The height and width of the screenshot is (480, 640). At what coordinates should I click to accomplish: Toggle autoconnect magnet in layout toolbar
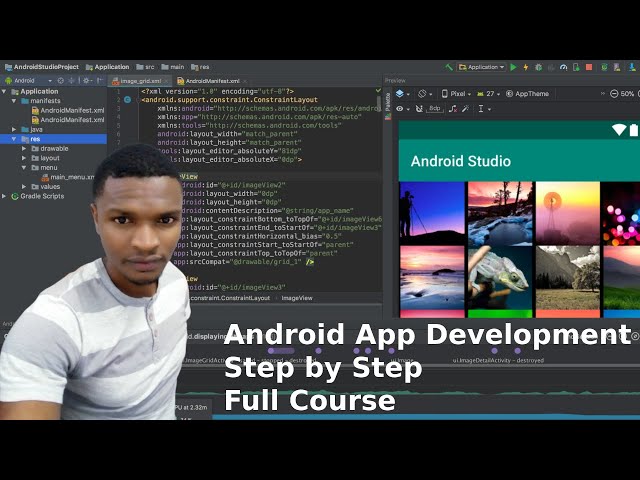(x=419, y=109)
